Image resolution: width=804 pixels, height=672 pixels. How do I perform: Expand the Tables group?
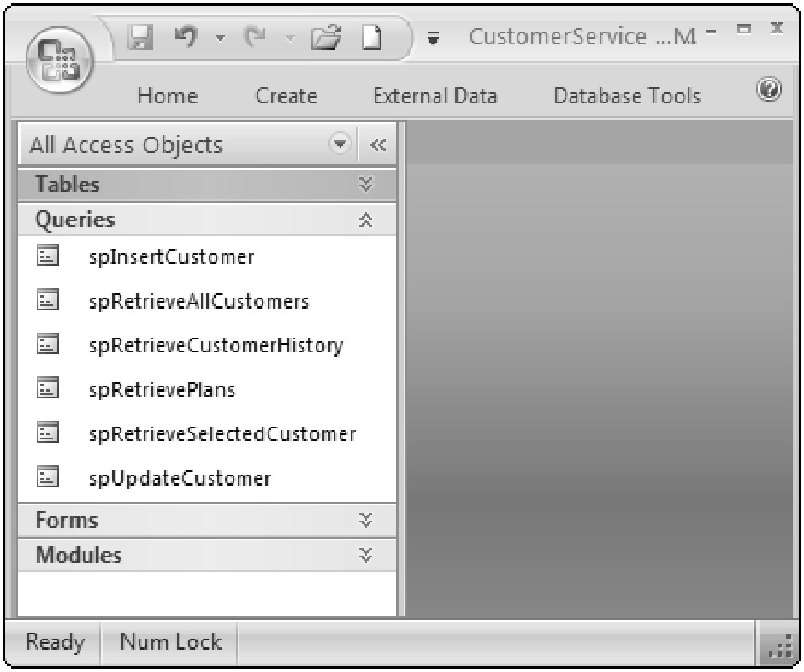(366, 185)
